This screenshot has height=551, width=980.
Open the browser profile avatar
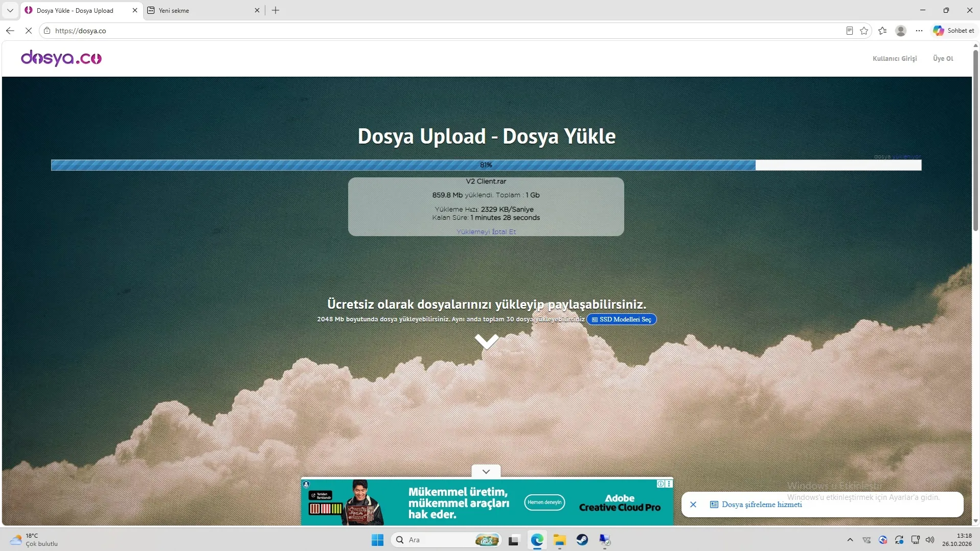point(901,31)
